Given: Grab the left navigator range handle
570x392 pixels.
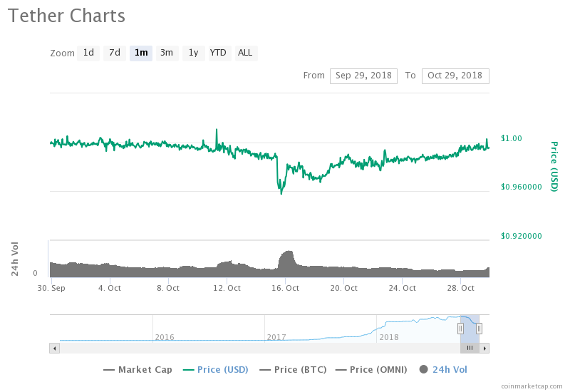Looking at the screenshot, I should click(460, 329).
